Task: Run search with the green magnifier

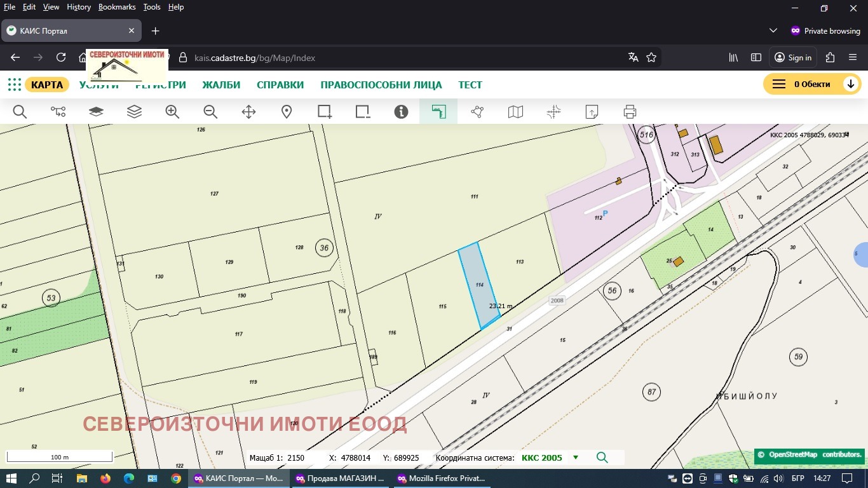Action: (x=600, y=457)
